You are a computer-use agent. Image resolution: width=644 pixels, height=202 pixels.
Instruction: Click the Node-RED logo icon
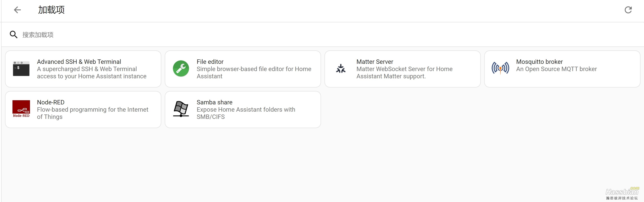click(x=21, y=109)
